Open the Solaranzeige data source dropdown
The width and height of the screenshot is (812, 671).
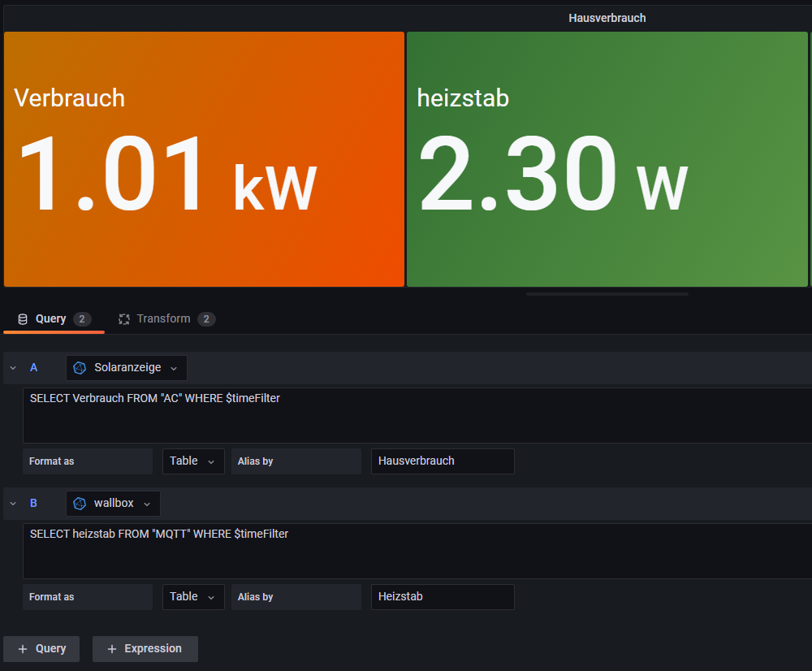click(x=127, y=368)
